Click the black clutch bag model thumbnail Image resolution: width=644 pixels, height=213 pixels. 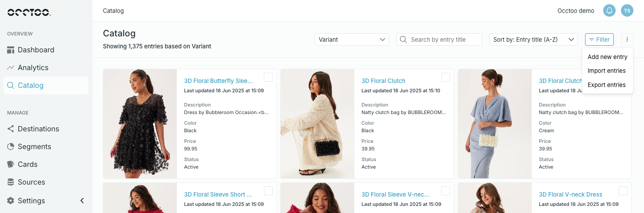tap(318, 124)
